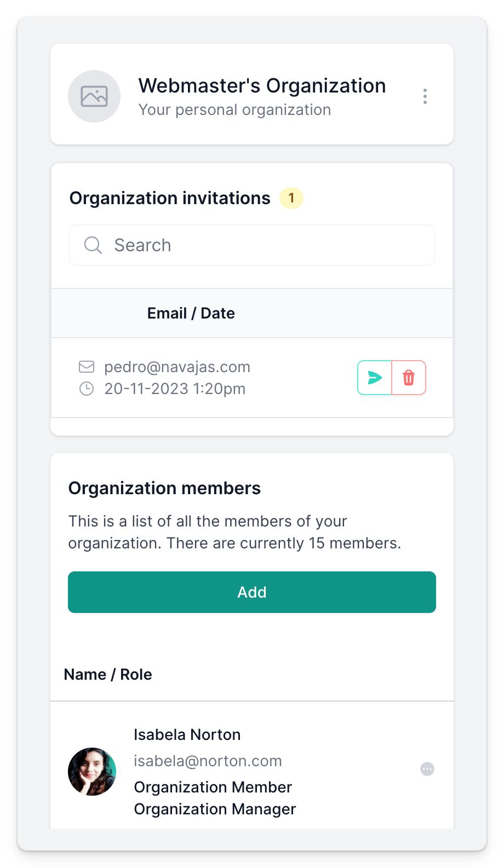Click the Organization Manager role label
Viewport: 504px width, 868px height.
(x=215, y=809)
